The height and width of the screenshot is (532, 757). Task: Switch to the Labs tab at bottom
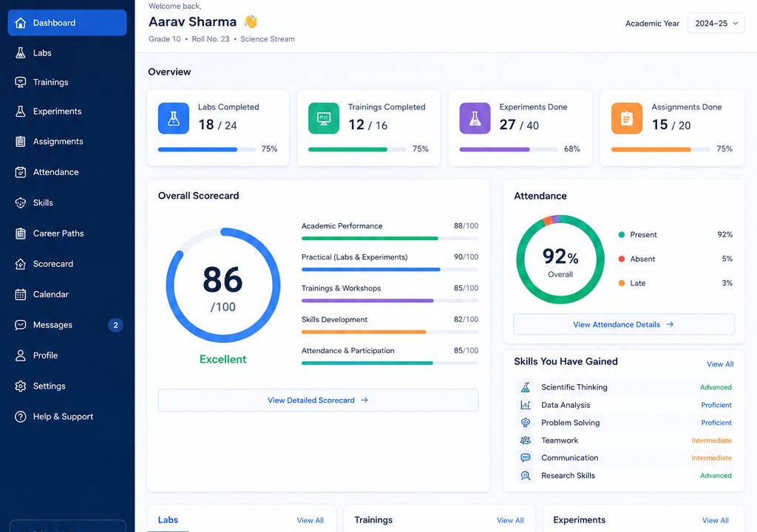[x=168, y=520]
